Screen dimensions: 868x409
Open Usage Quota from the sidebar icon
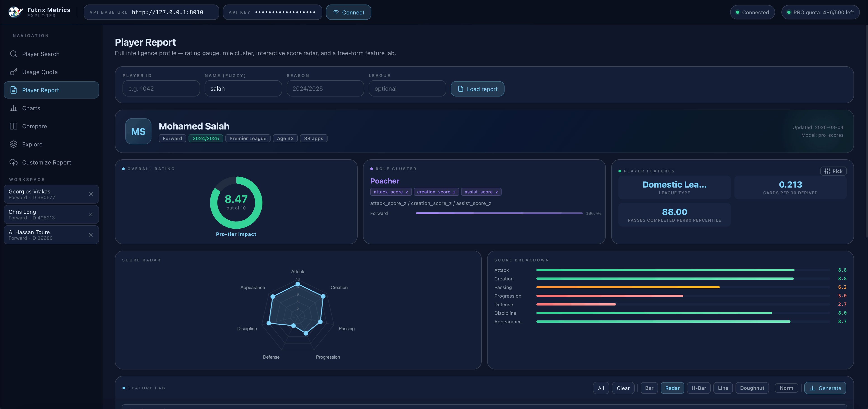14,72
